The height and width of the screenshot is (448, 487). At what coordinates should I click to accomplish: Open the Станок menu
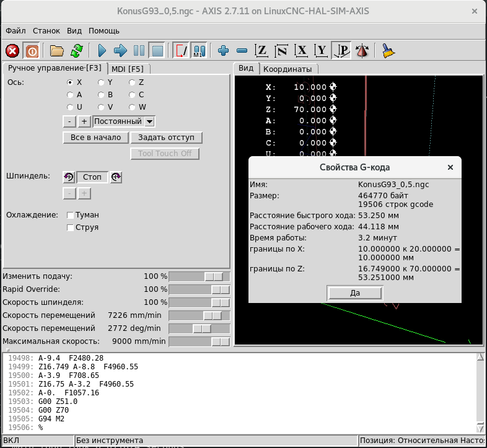46,30
